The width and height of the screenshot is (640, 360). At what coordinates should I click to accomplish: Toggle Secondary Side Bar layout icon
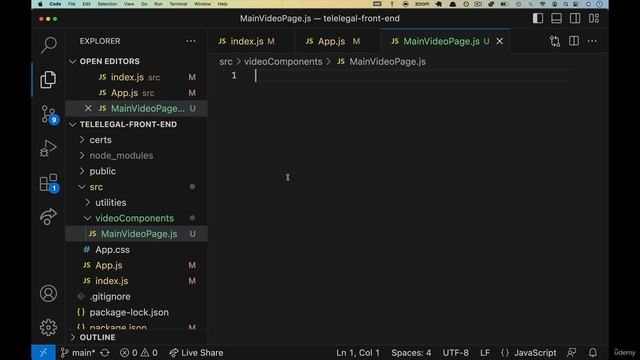(575, 18)
